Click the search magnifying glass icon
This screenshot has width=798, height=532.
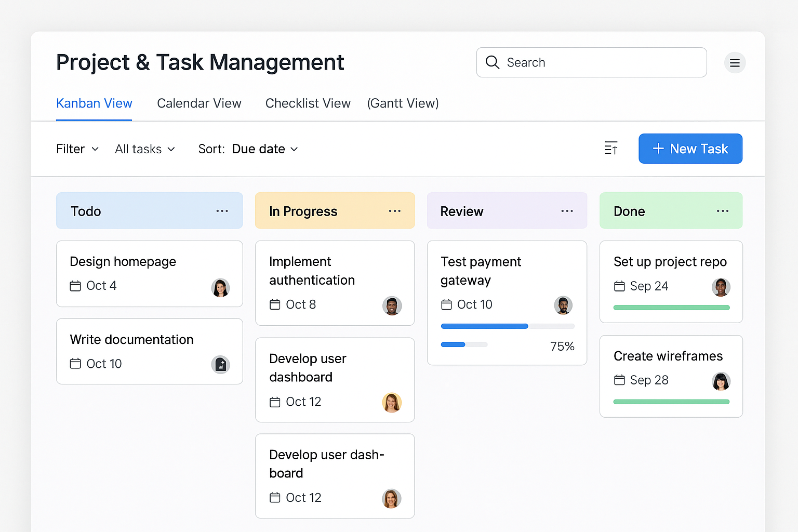click(x=493, y=62)
